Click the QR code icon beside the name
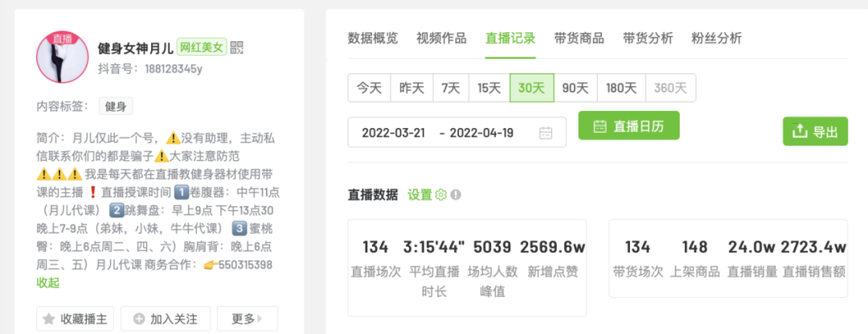 pos(236,47)
